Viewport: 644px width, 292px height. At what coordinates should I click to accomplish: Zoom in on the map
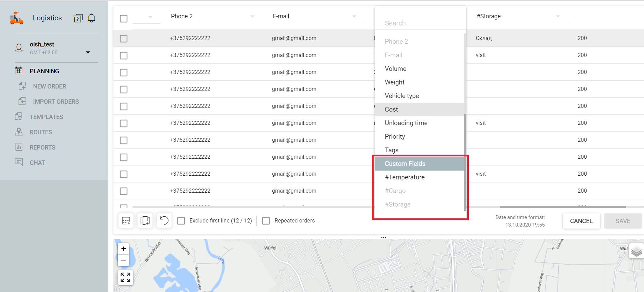124,249
